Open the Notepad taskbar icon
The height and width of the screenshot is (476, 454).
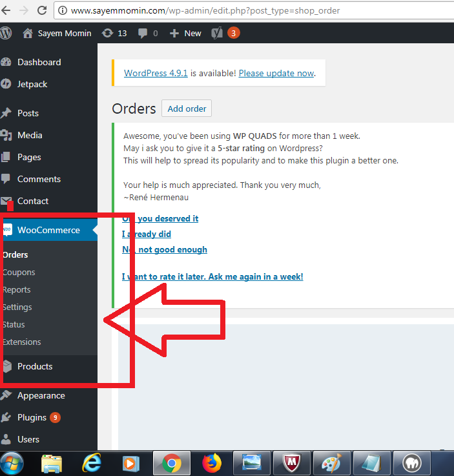[372, 463]
